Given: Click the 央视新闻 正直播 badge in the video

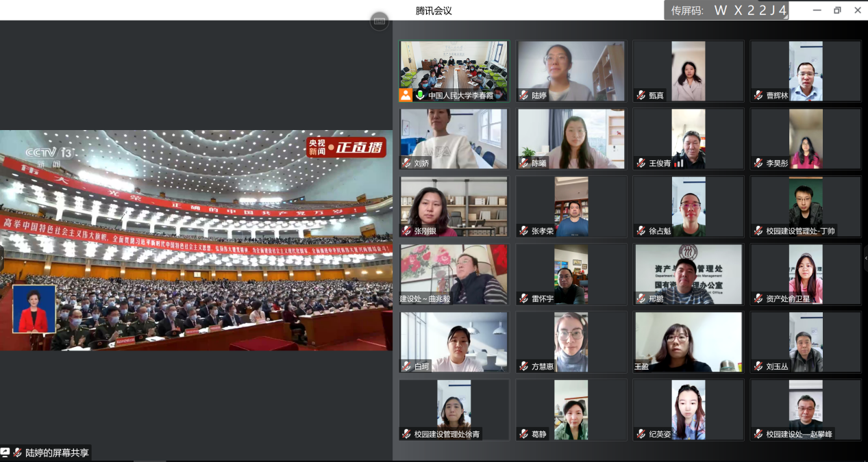Looking at the screenshot, I should (346, 147).
